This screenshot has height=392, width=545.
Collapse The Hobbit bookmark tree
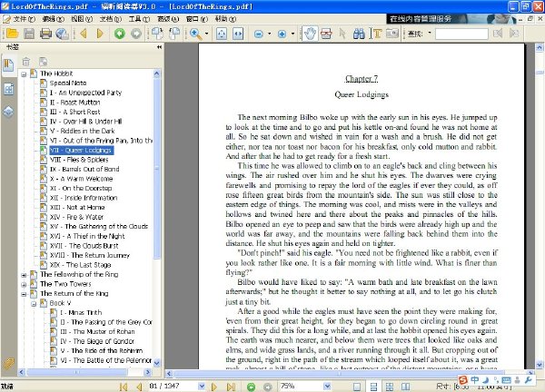[x=24, y=74]
